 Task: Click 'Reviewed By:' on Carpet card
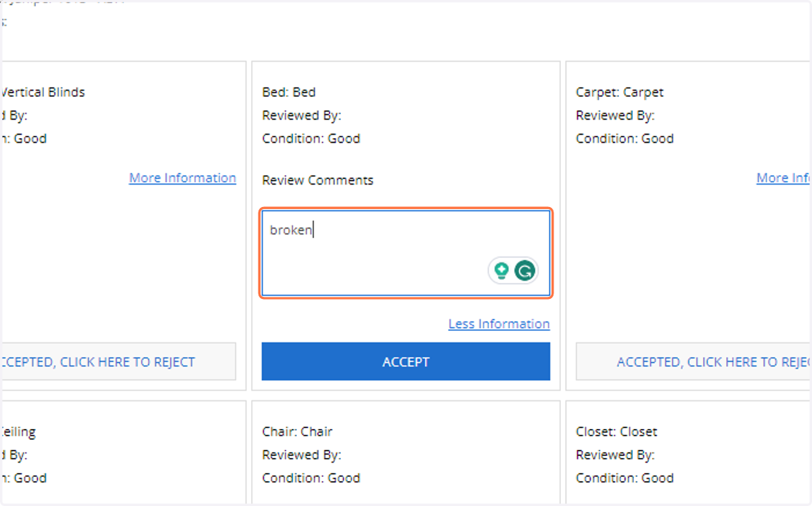(x=616, y=116)
